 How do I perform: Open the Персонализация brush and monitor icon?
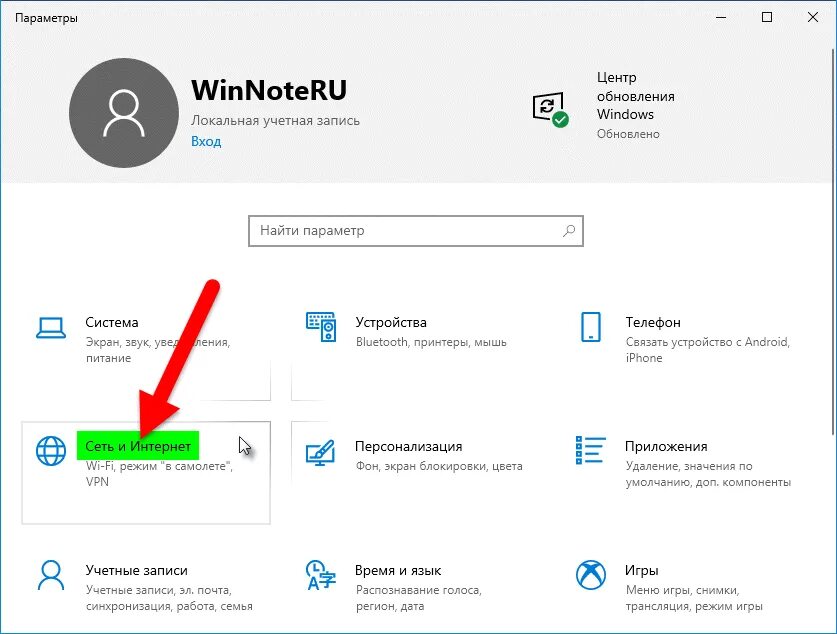320,453
